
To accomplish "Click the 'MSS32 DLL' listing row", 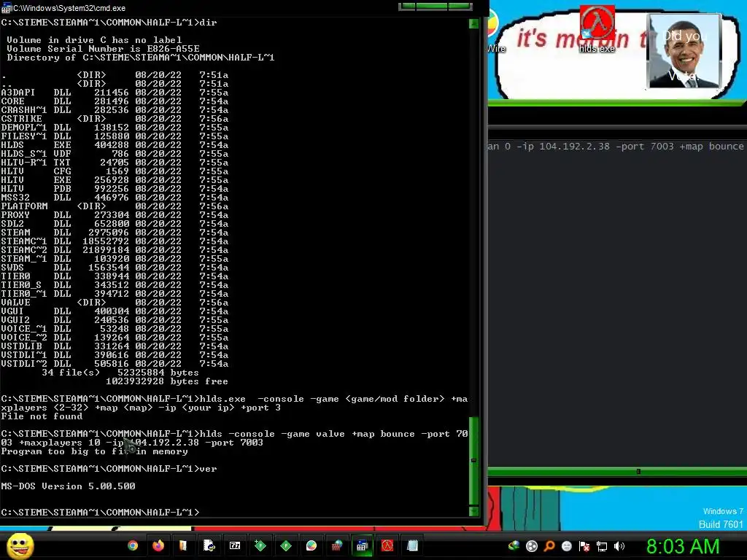I will click(115, 198).
